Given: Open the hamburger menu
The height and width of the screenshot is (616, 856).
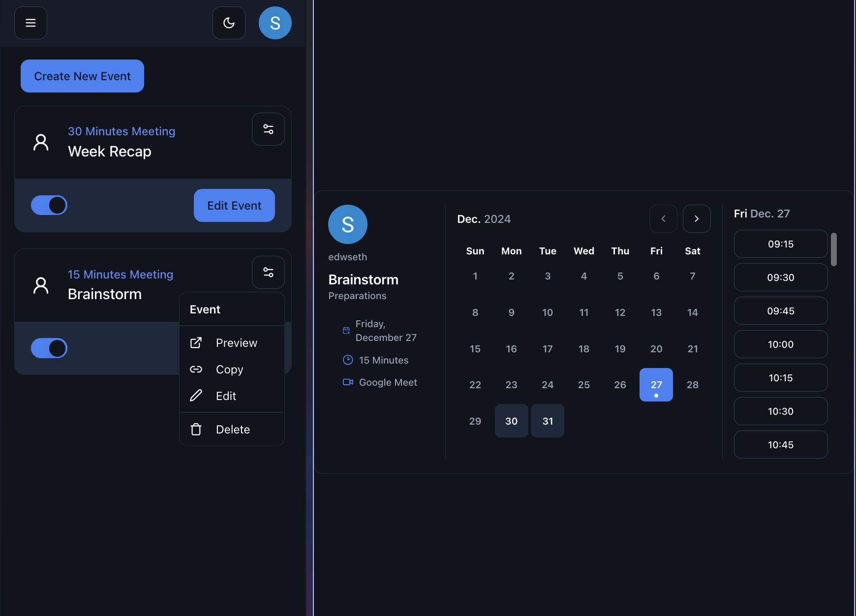Looking at the screenshot, I should click(x=31, y=23).
